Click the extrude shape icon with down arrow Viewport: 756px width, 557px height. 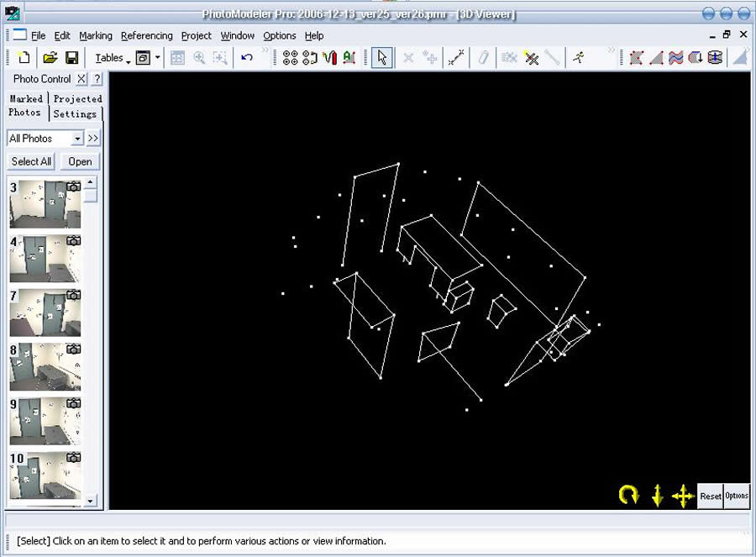[696, 58]
